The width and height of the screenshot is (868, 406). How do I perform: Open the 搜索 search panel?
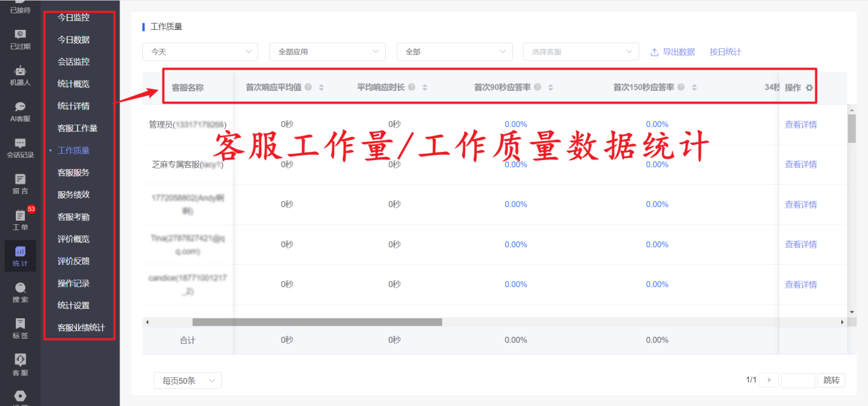(x=19, y=293)
